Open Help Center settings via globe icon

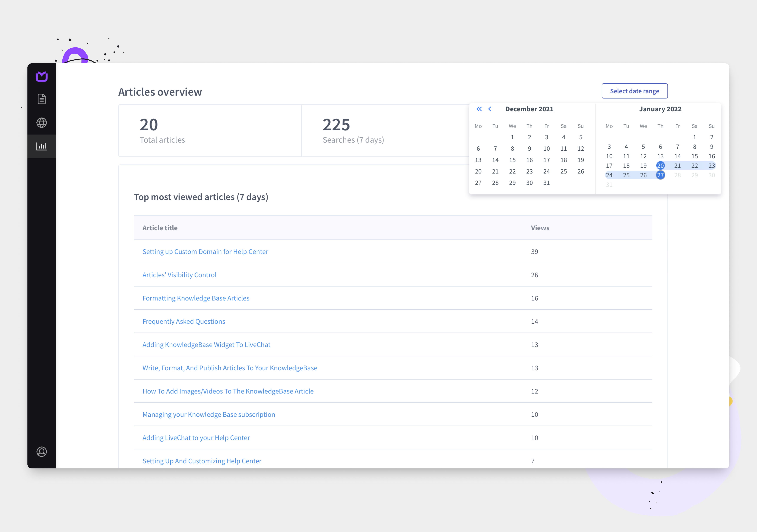(42, 122)
